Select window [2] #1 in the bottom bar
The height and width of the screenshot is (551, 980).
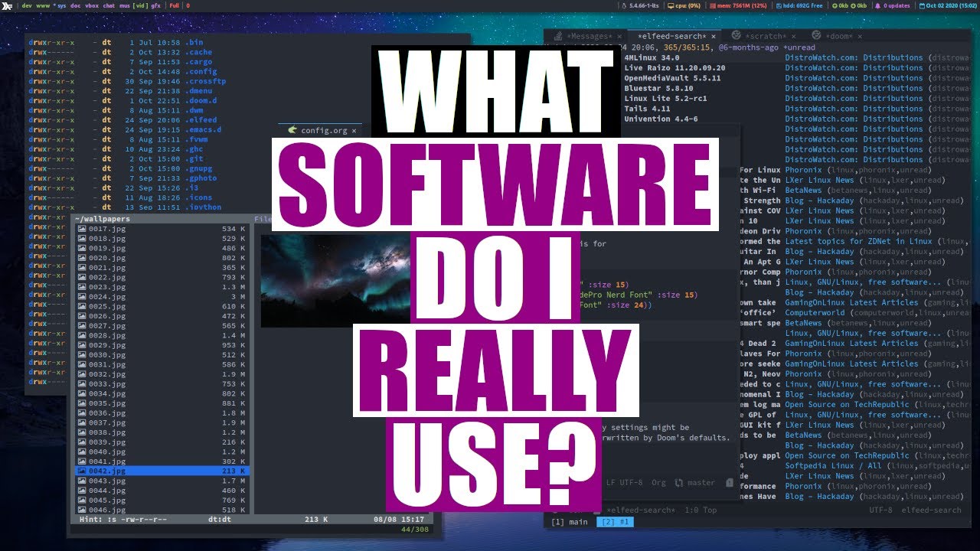(615, 522)
